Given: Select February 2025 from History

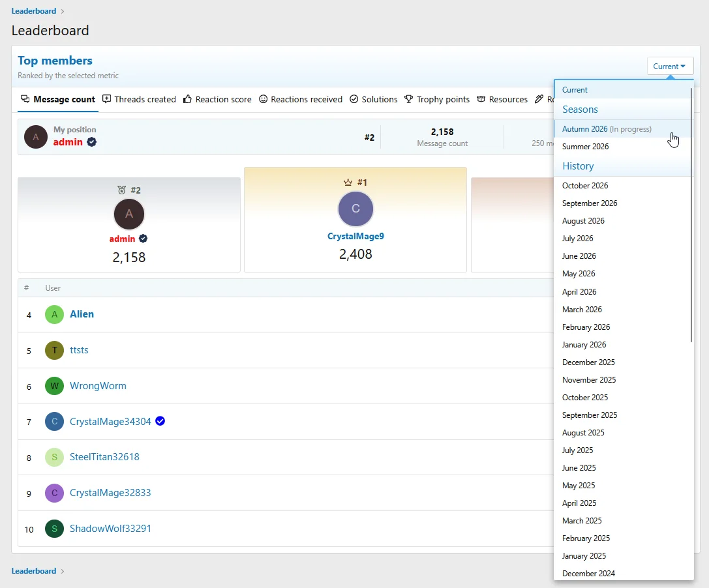Looking at the screenshot, I should 624,538.
